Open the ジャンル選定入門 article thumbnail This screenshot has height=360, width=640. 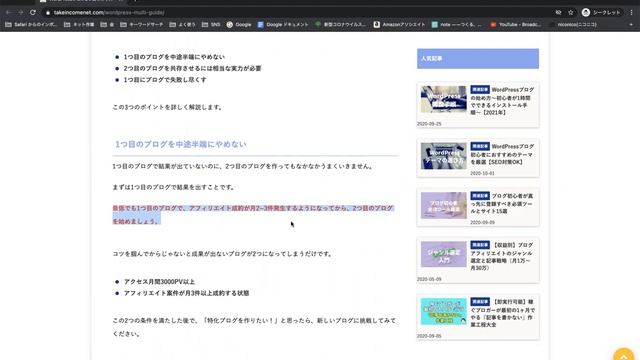(444, 254)
